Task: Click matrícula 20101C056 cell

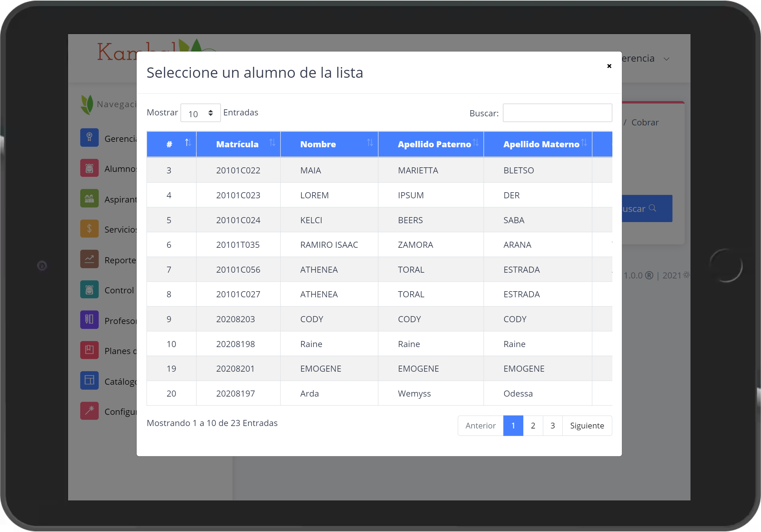Action: pyautogui.click(x=238, y=270)
